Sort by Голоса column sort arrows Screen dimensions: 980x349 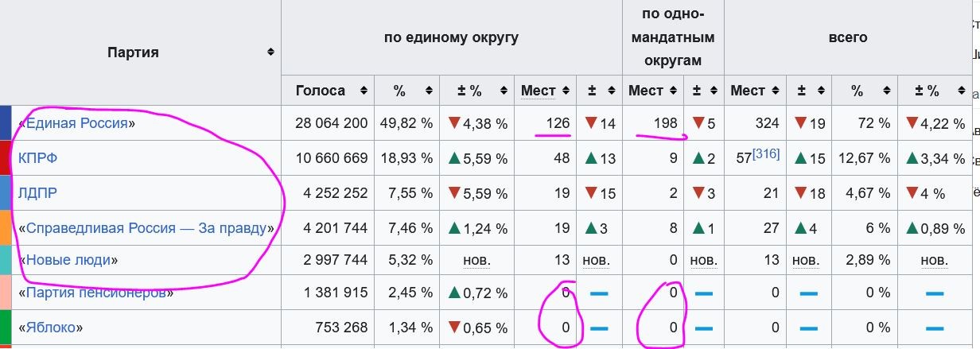tap(364, 91)
